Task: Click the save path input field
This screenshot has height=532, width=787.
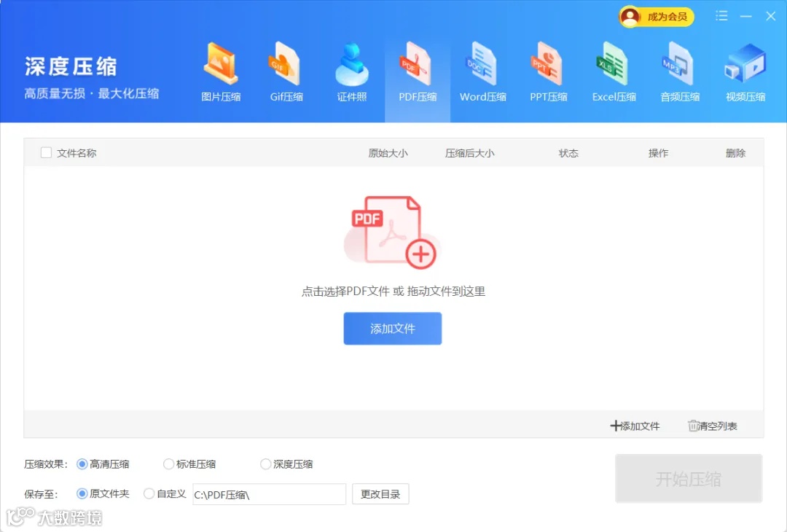Action: (x=268, y=493)
